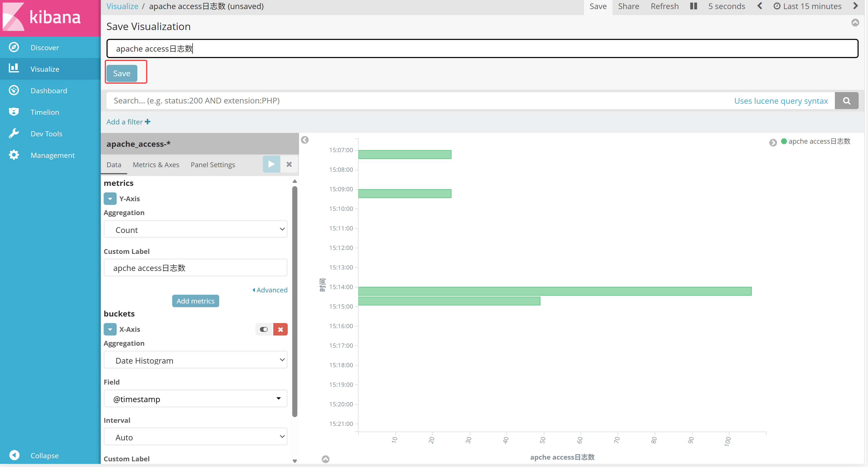Collapse the Y-Axis metric section
Viewport: 868px width, 467px height.
point(110,199)
